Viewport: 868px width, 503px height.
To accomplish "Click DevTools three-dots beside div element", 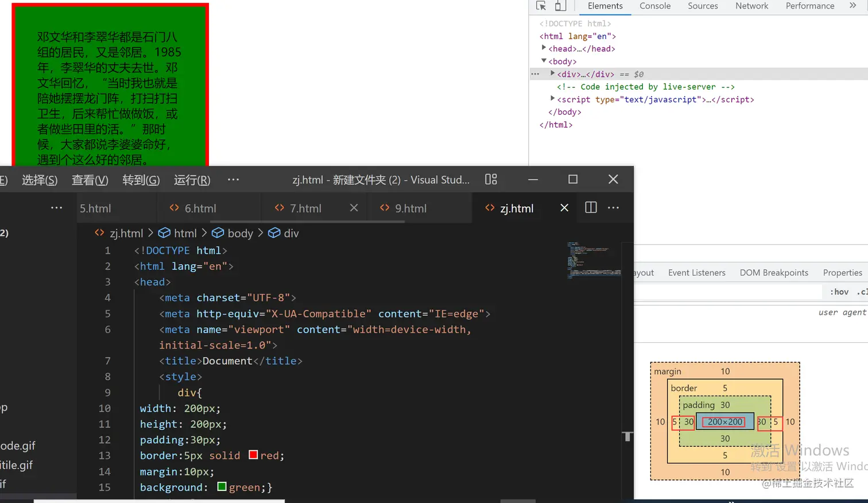I will pos(535,74).
